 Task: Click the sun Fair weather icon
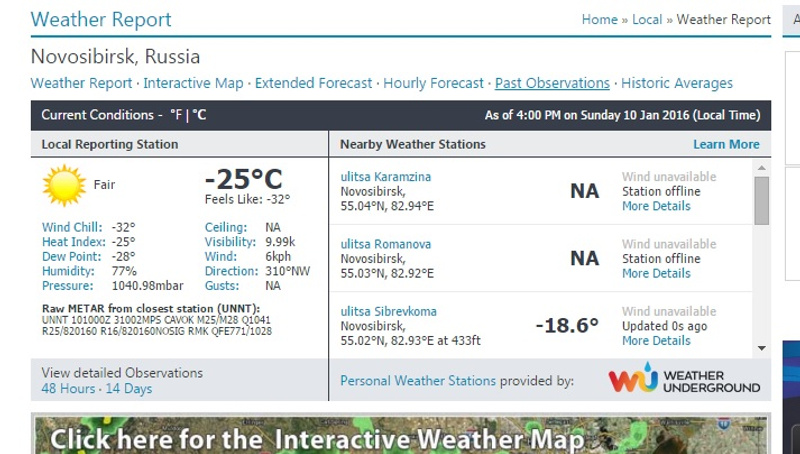[x=64, y=185]
